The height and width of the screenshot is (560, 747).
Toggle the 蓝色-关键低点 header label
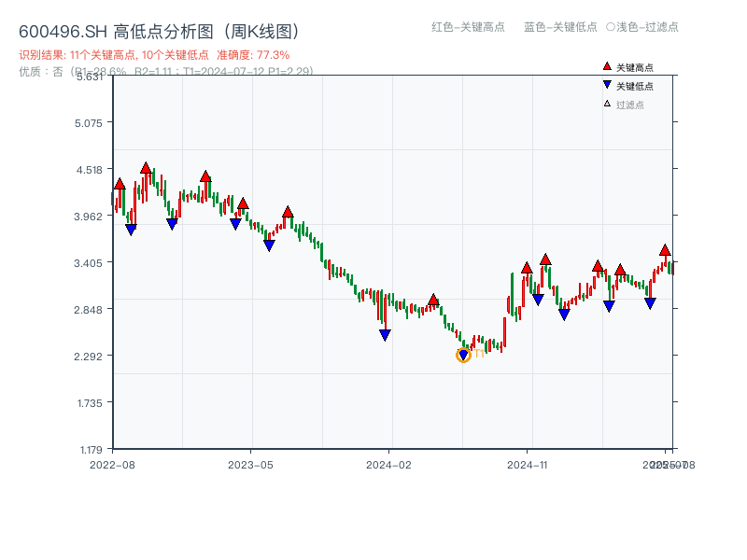point(560,27)
